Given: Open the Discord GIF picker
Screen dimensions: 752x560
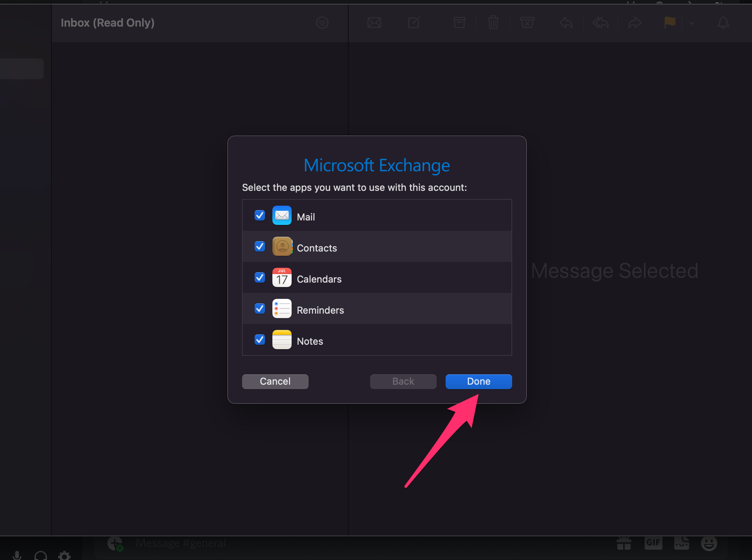Looking at the screenshot, I should point(653,543).
